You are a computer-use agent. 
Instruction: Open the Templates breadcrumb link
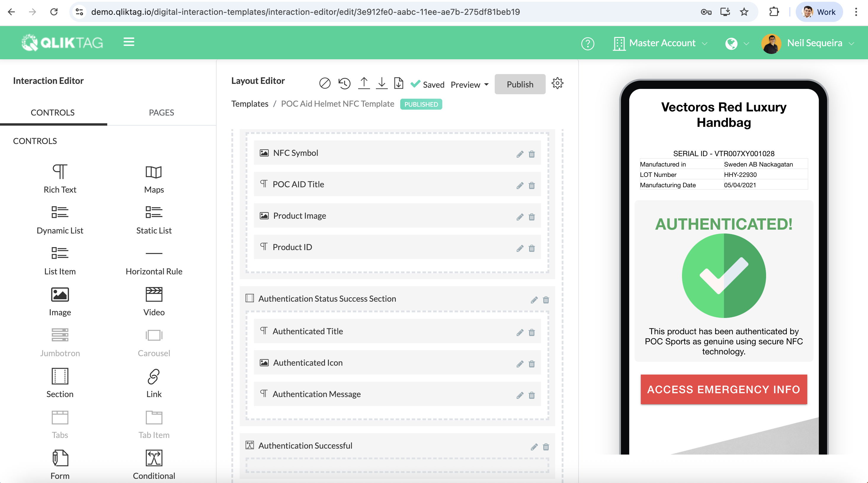point(249,104)
